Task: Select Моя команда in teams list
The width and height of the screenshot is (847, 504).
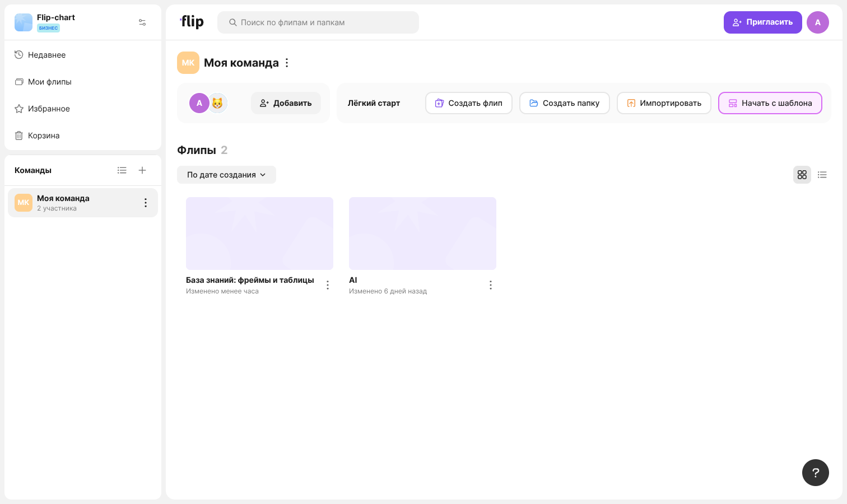Action: pos(83,203)
